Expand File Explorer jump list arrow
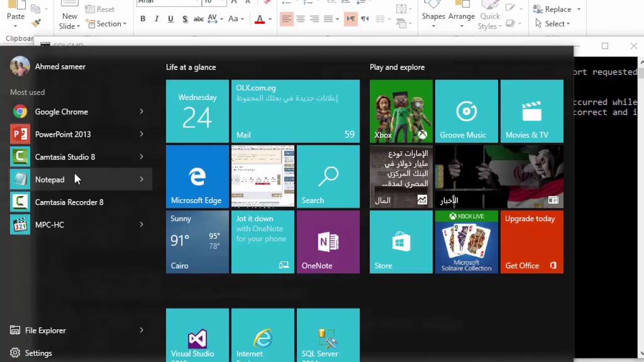The height and width of the screenshot is (362, 644). point(141,330)
